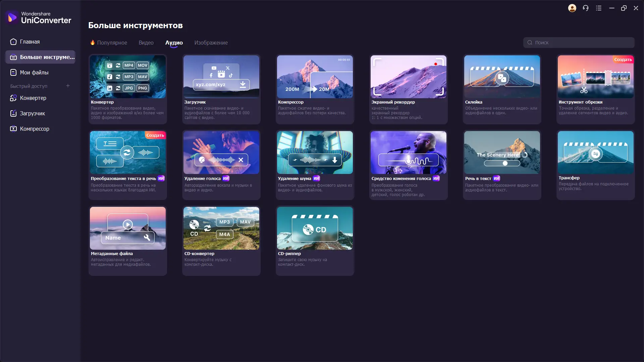
Task: Switch to the Видео tab
Action: (146, 43)
